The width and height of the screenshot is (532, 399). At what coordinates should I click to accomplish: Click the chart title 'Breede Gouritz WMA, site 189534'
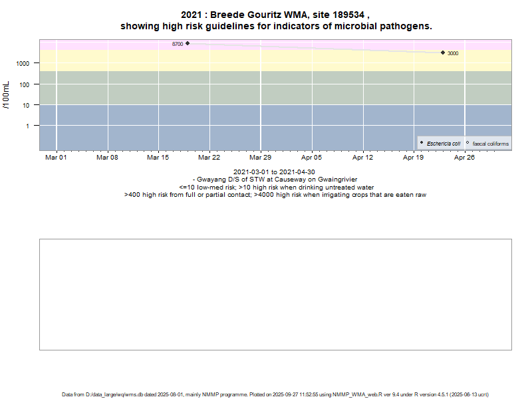tap(275, 15)
